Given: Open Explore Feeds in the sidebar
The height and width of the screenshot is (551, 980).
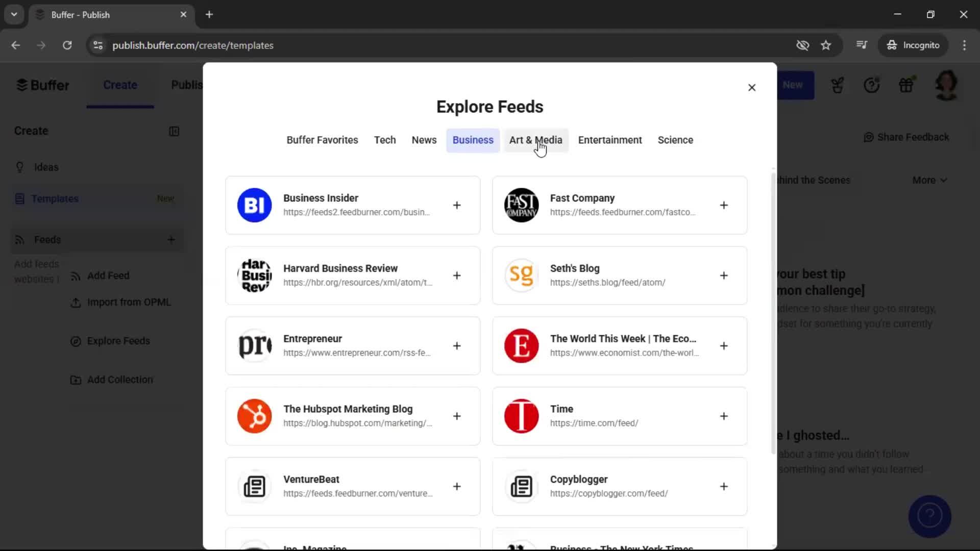Looking at the screenshot, I should (x=118, y=341).
